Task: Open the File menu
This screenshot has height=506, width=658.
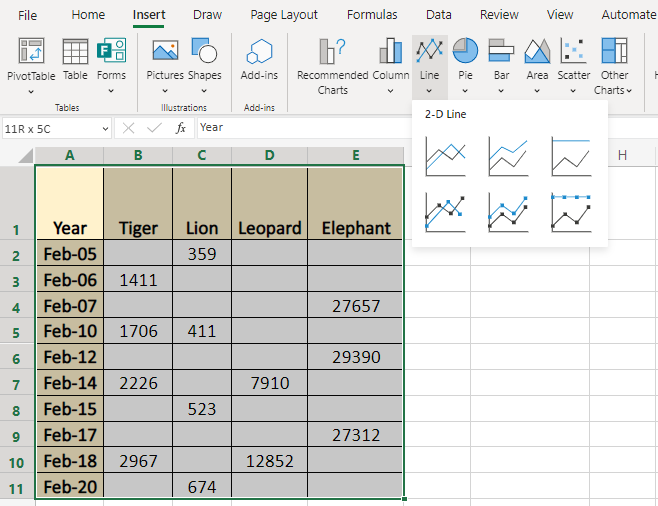Action: tap(28, 15)
